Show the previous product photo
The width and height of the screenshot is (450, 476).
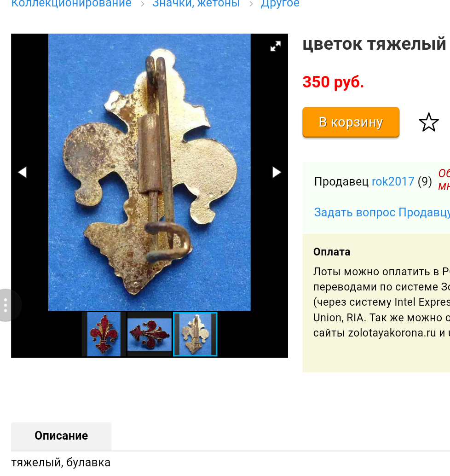point(23,172)
